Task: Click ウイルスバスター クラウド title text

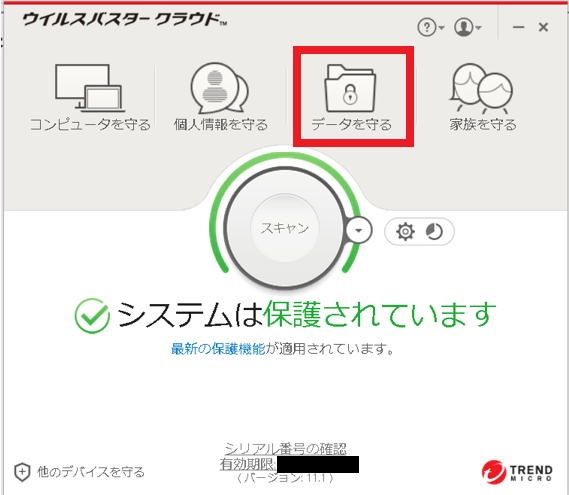Action: pos(124,19)
